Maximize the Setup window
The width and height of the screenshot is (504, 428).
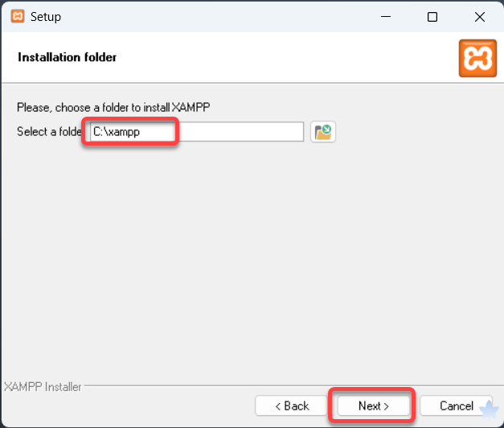point(432,17)
